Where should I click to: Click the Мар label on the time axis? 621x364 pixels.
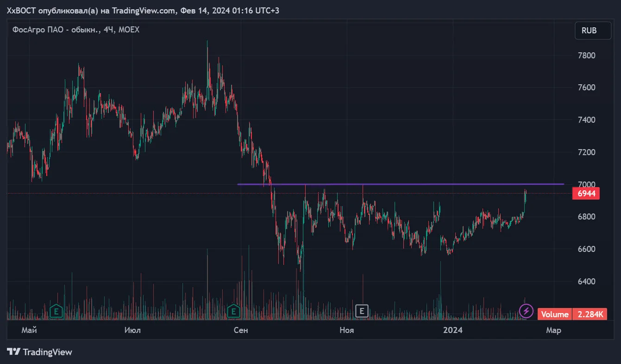[x=553, y=330]
